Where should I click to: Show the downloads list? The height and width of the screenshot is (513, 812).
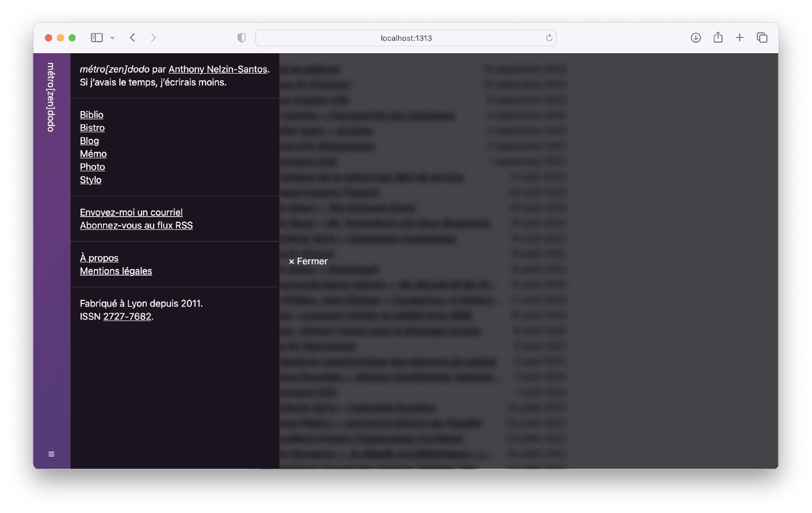click(696, 38)
